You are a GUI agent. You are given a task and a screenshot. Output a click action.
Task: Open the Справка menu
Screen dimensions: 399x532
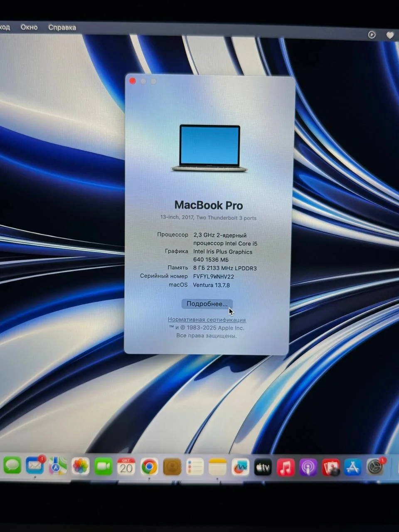pos(62,27)
